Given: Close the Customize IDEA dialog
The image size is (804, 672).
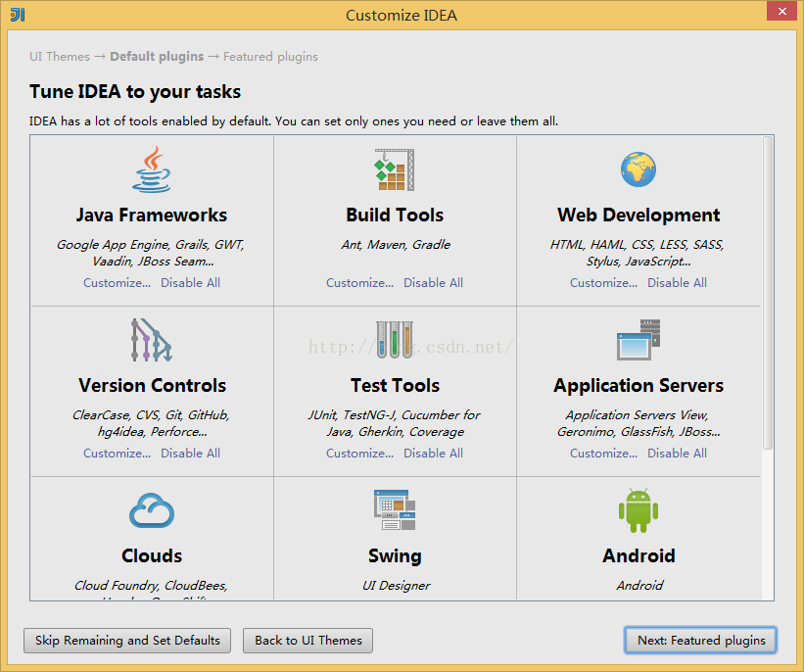Looking at the screenshot, I should [781, 11].
